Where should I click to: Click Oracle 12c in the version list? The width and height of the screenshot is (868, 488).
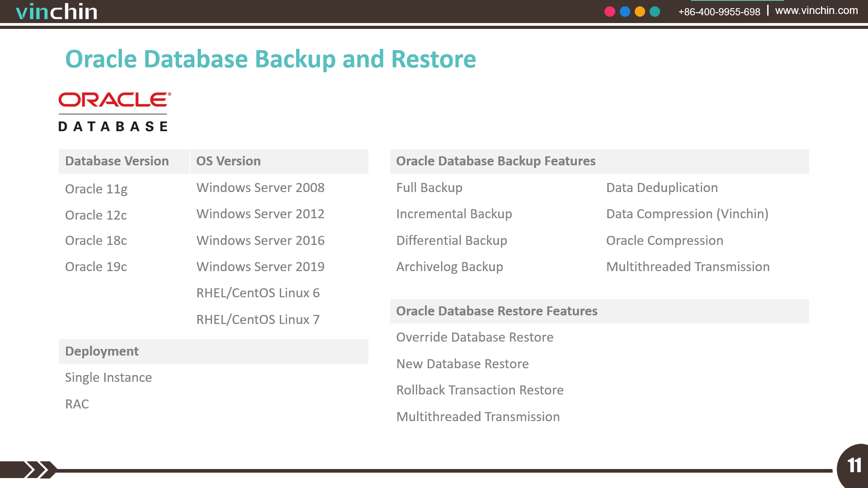pos(96,215)
